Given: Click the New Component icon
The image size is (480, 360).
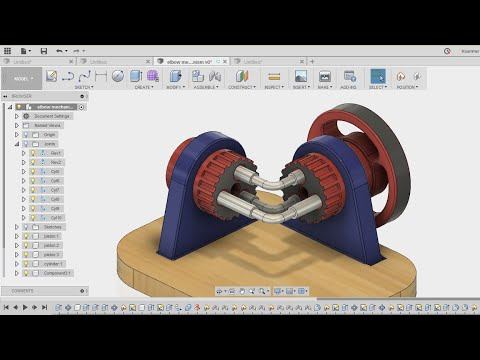Looking at the screenshot, I should (x=198, y=76).
